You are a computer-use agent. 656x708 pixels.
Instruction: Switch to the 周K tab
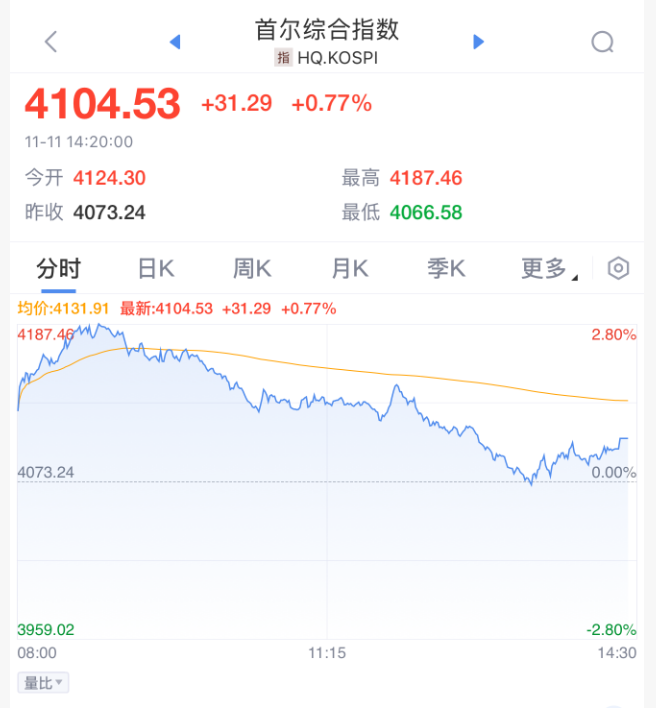click(x=252, y=268)
